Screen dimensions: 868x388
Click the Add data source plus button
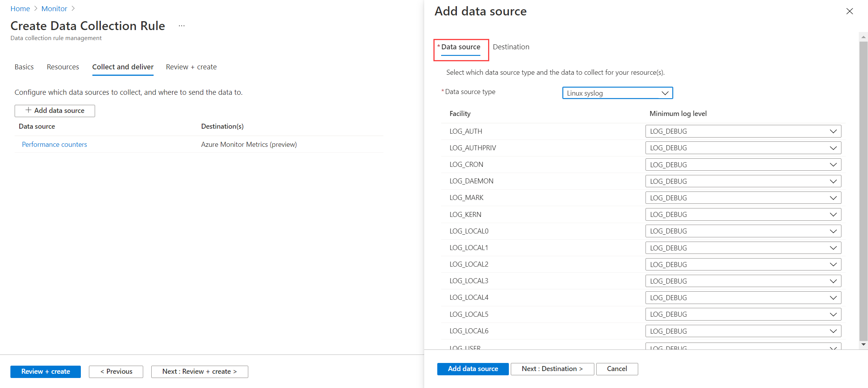click(x=54, y=111)
